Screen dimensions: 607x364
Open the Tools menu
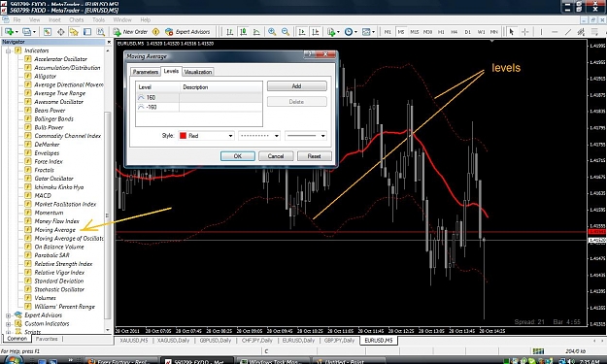[98, 19]
